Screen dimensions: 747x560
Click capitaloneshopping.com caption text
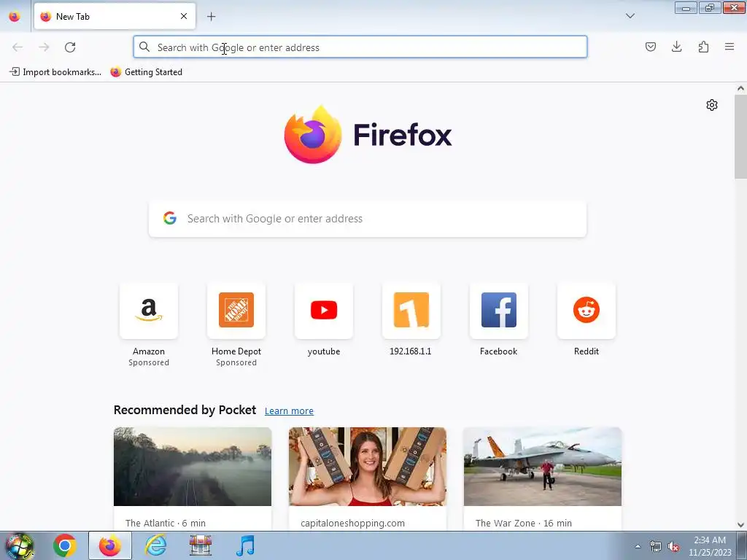pos(352,523)
